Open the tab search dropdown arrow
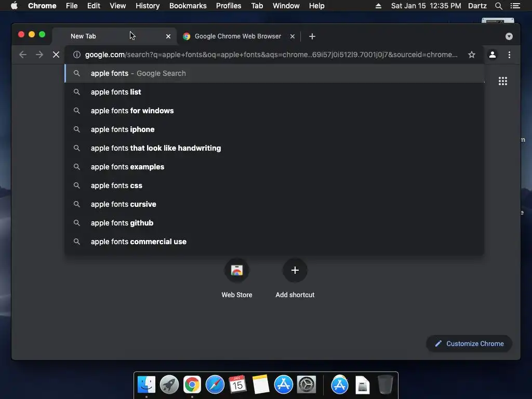 pyautogui.click(x=509, y=36)
